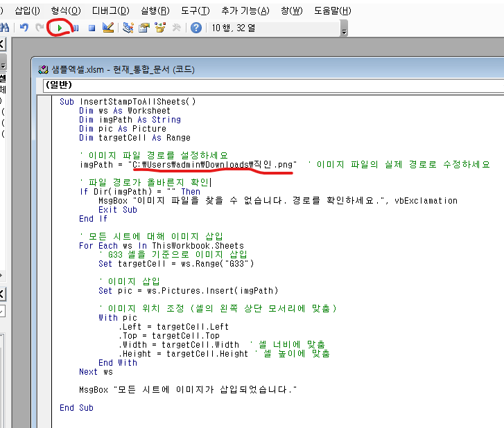
Task: Click the cursor position 10 행, 32 열 indicator
Action: [x=234, y=28]
